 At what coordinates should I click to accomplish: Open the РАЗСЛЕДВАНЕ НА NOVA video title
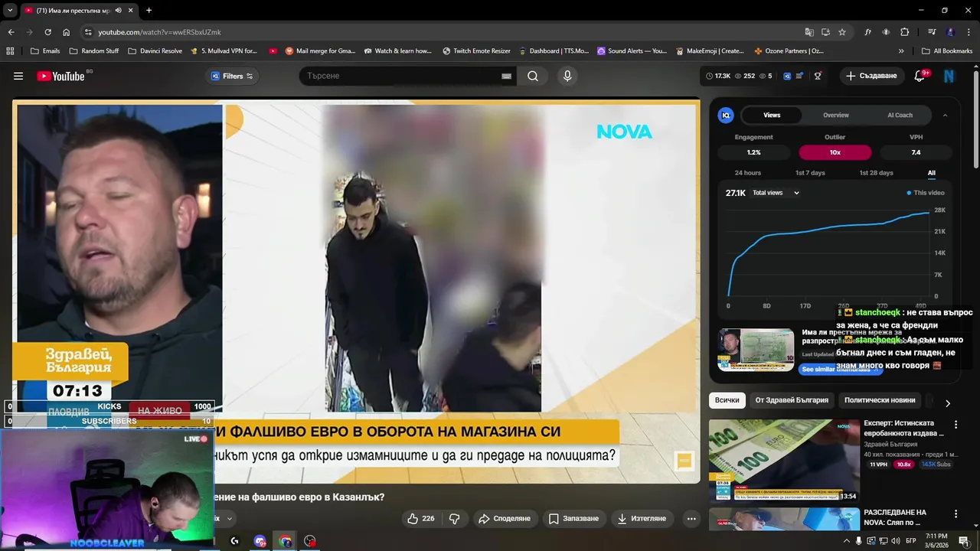coord(895,517)
